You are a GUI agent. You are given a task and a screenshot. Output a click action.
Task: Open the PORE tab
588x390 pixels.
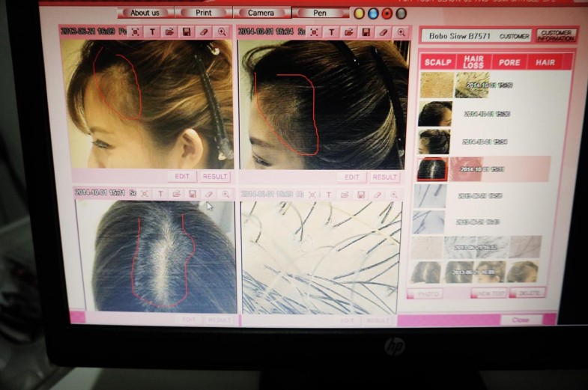click(x=509, y=62)
